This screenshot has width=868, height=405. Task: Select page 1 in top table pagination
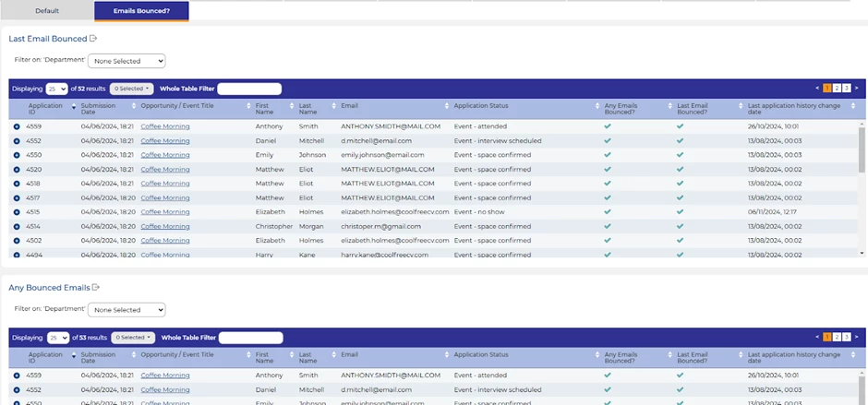point(827,88)
